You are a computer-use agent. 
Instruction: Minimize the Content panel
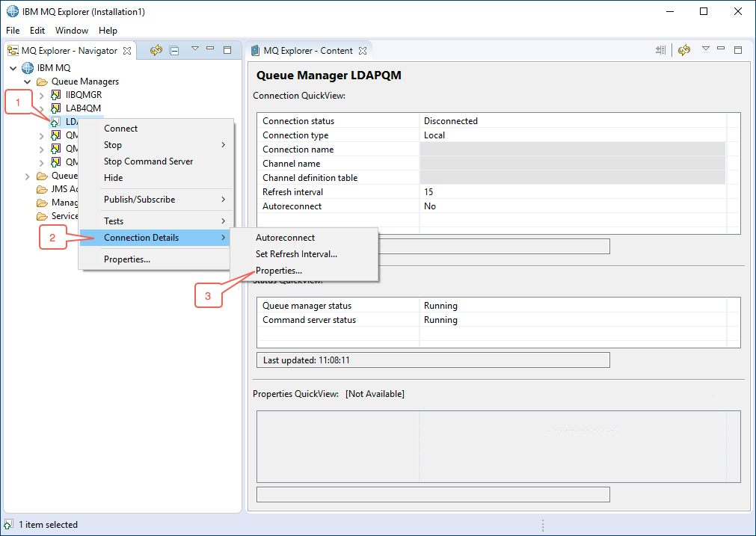point(721,48)
